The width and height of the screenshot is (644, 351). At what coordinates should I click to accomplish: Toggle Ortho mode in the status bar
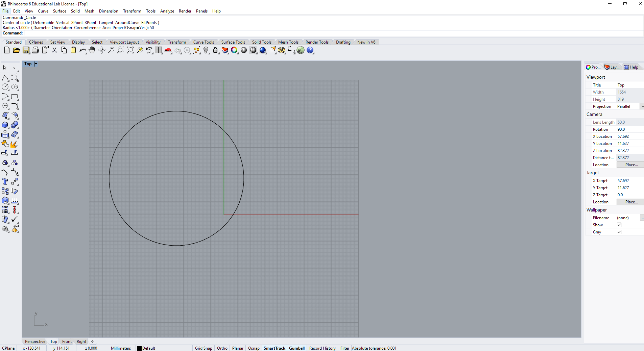click(222, 348)
